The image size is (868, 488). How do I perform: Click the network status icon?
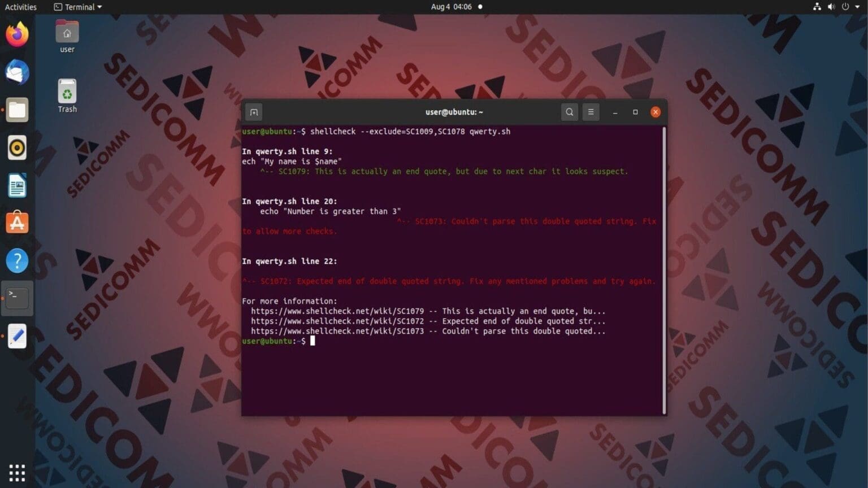click(817, 7)
